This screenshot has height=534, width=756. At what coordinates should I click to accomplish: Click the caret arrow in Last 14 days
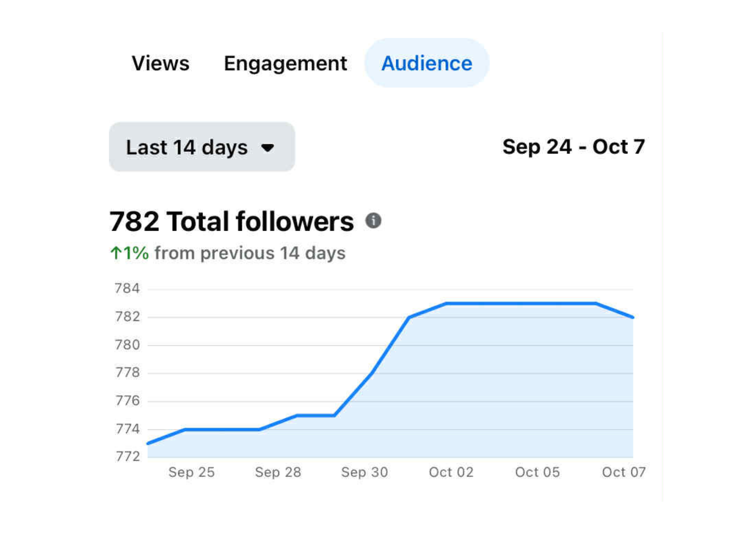268,148
